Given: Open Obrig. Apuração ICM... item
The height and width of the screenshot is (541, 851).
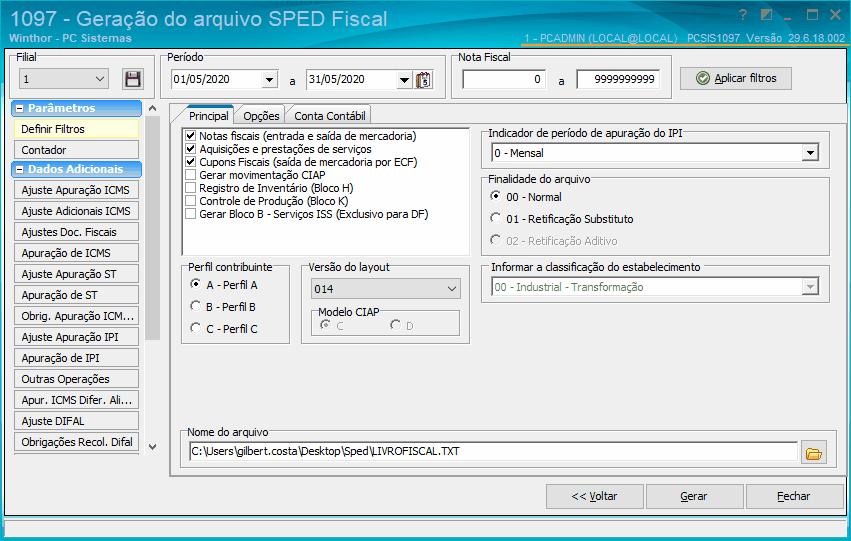Looking at the screenshot, I should [x=76, y=316].
